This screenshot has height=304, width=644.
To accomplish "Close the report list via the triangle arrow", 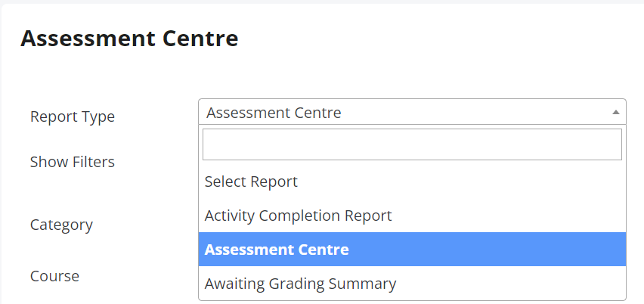I will (615, 112).
